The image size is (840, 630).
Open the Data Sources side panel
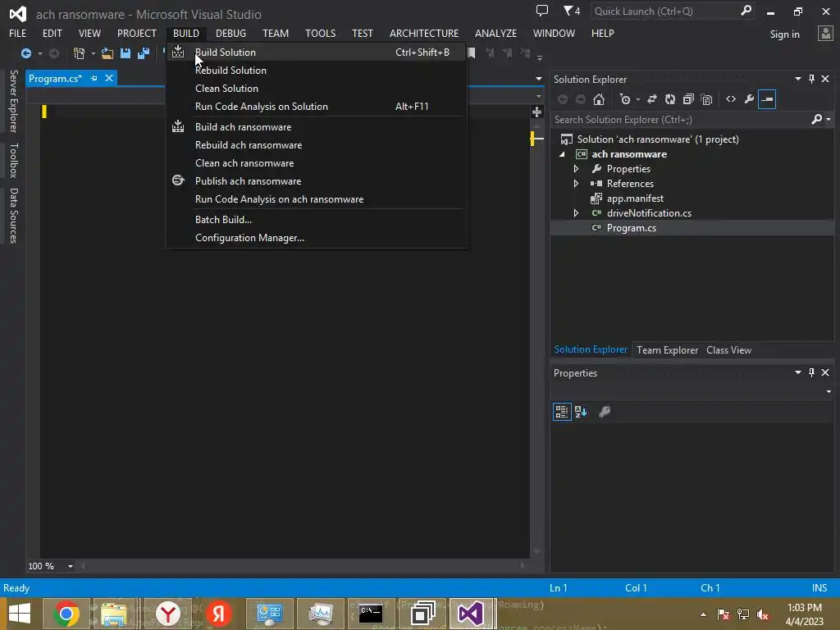tap(13, 216)
